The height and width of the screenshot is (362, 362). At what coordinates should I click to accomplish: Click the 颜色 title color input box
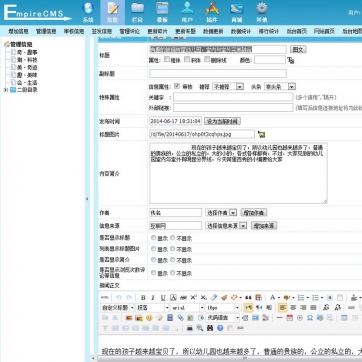click(x=270, y=60)
